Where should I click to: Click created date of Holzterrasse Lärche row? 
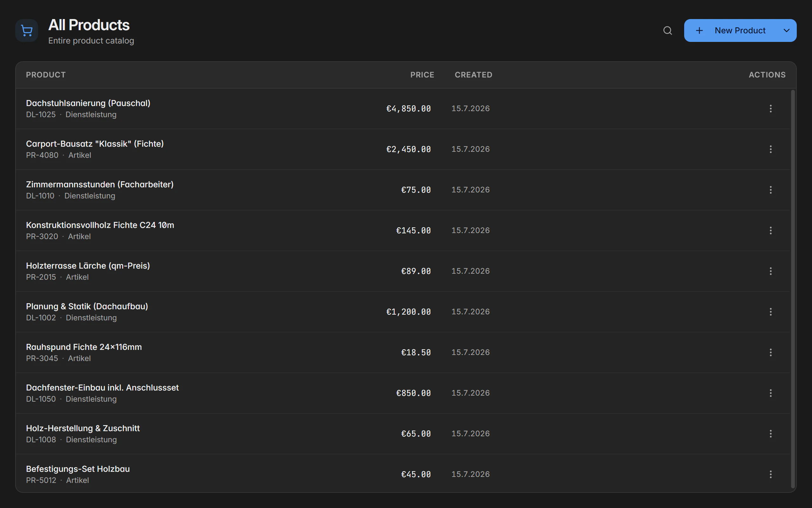[x=470, y=271]
